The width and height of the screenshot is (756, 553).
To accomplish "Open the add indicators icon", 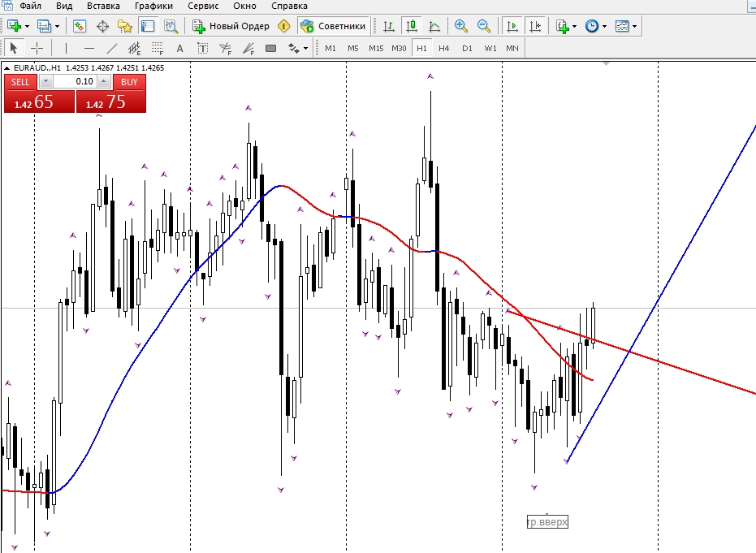I will (562, 26).
